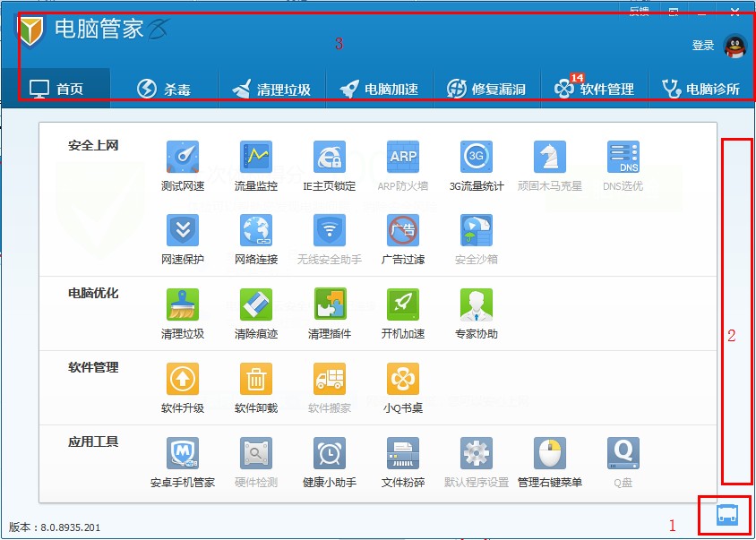Open 健康小助手 alarm clock tool
This screenshot has width=756, height=540.
pyautogui.click(x=330, y=462)
